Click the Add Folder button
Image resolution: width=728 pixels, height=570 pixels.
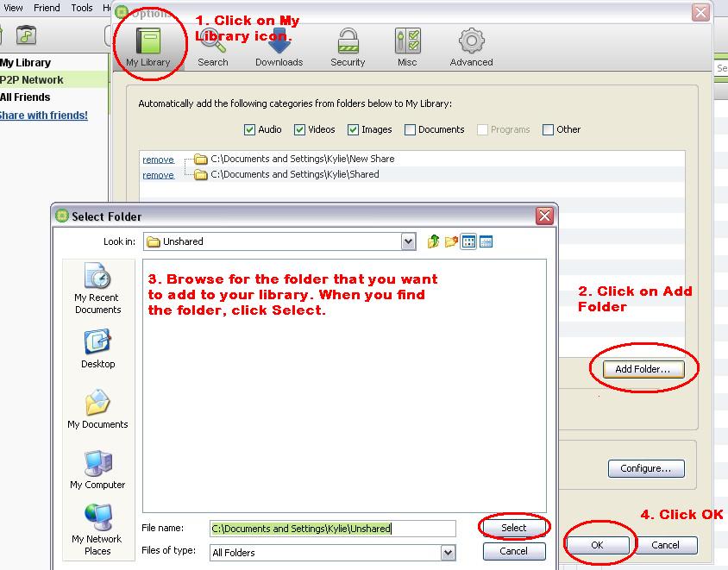click(643, 369)
